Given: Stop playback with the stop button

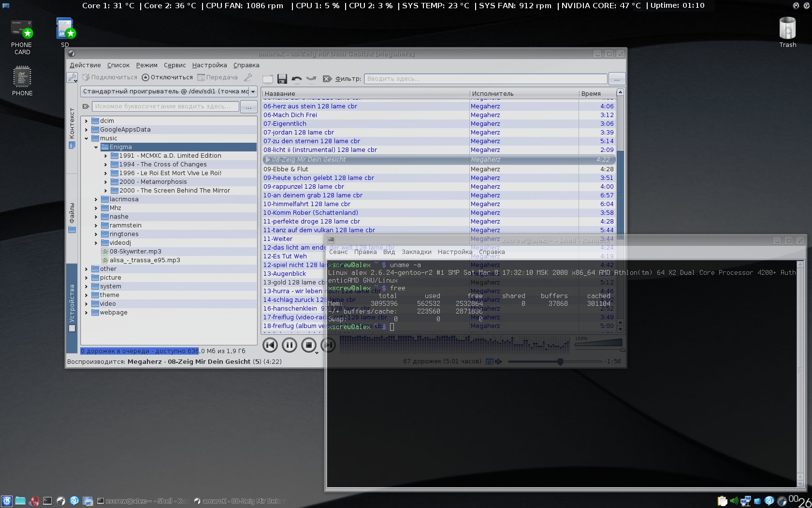Looking at the screenshot, I should tap(308, 345).
